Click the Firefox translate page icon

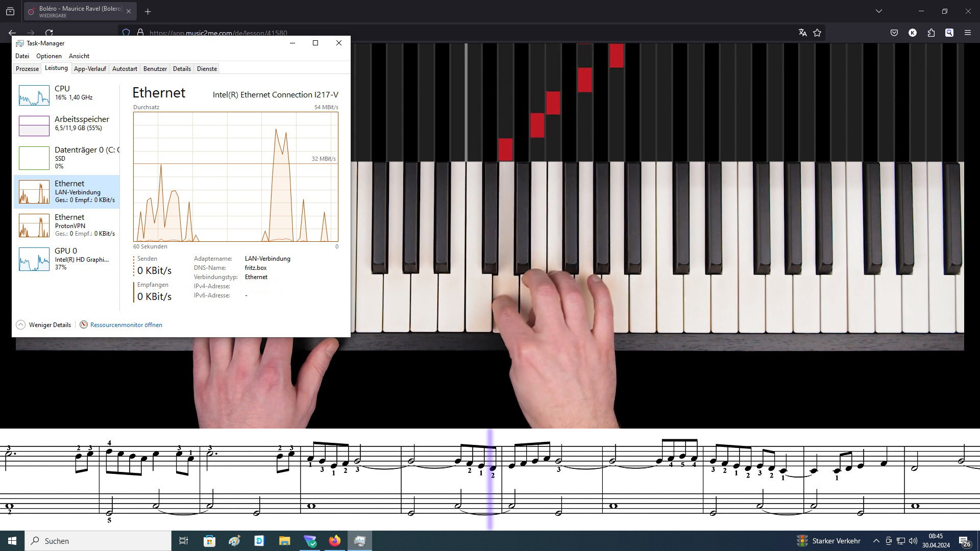pos(802,33)
